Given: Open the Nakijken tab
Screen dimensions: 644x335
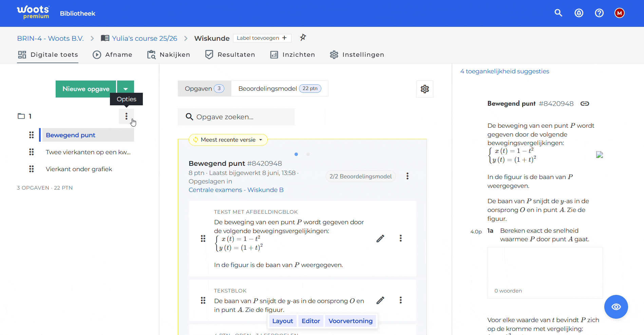Looking at the screenshot, I should pyautogui.click(x=168, y=55).
